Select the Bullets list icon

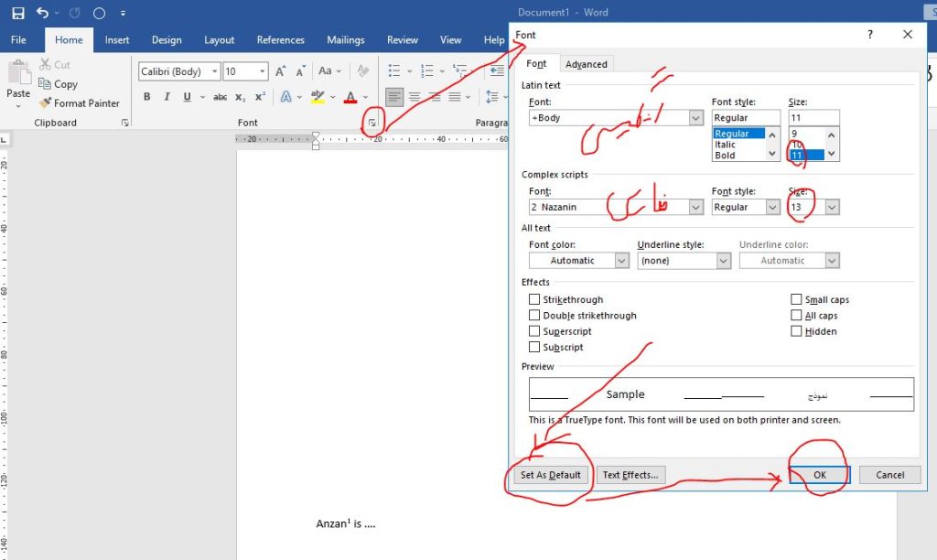tap(393, 71)
